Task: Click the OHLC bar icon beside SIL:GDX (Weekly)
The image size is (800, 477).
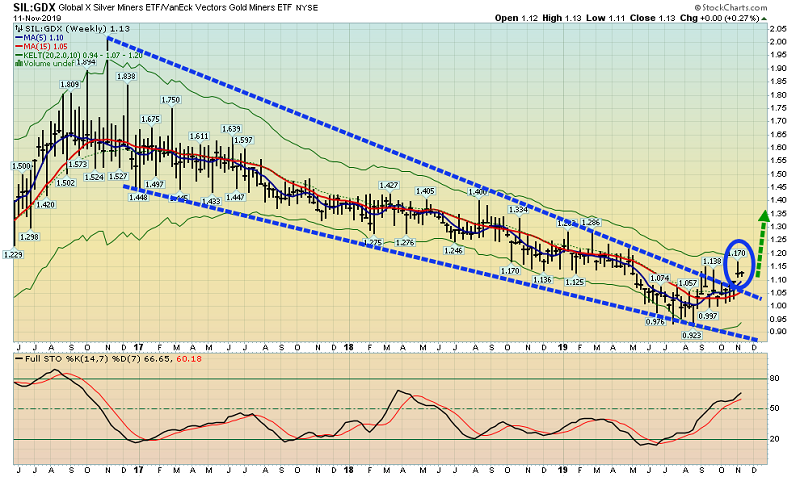Action: click(x=19, y=29)
